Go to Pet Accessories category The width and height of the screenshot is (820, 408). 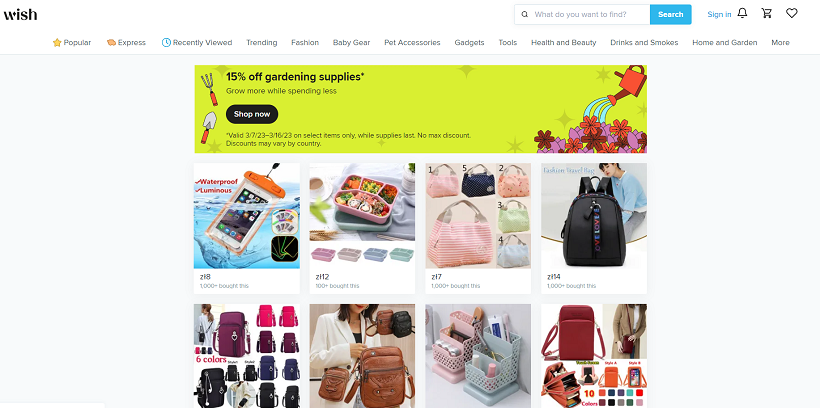tap(412, 42)
